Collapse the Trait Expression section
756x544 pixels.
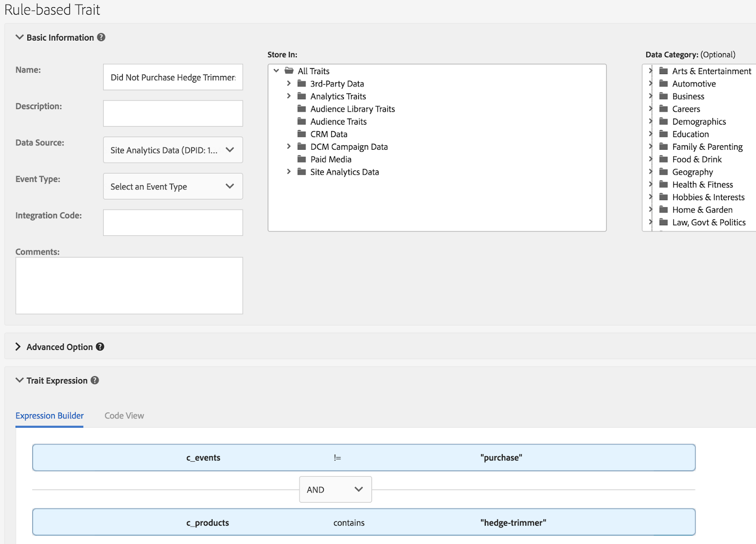[19, 380]
